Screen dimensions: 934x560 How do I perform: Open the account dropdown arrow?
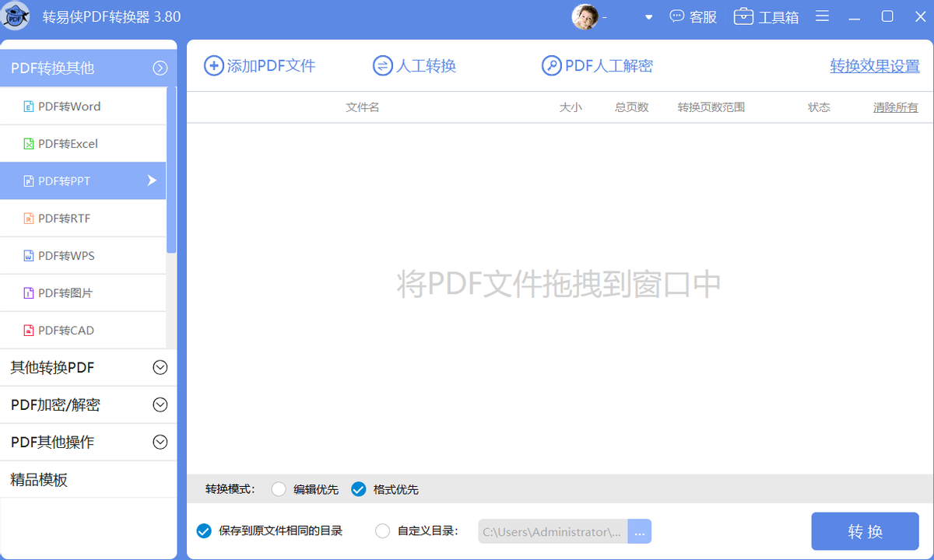point(648,17)
